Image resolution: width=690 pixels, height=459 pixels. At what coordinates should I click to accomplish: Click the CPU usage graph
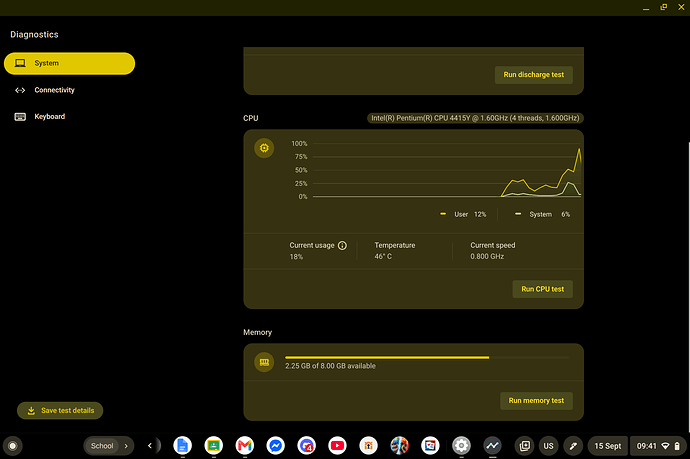click(447, 170)
